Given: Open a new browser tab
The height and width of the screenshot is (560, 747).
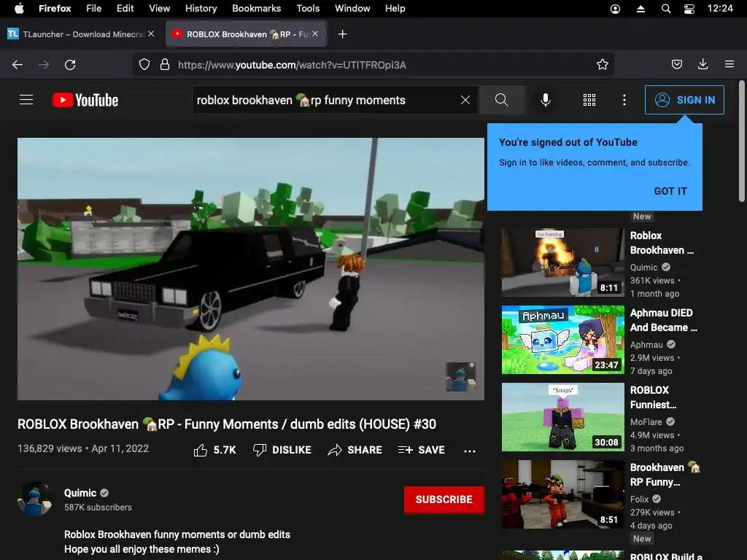Looking at the screenshot, I should 343,34.
